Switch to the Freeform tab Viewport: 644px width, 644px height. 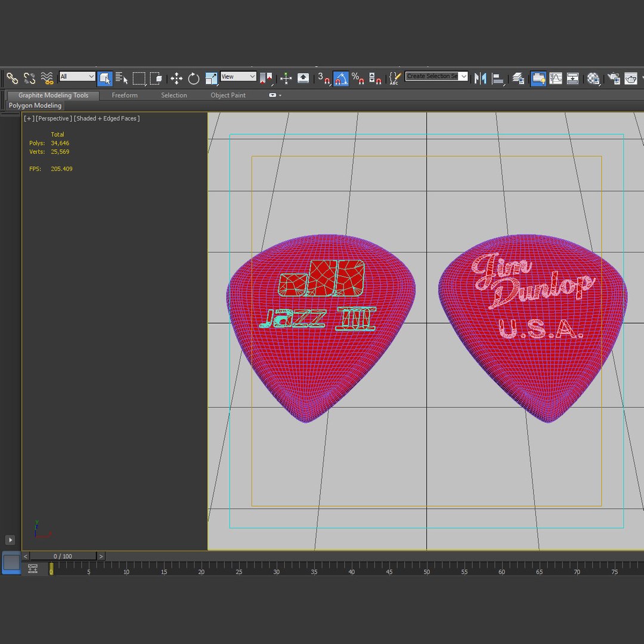coord(125,95)
